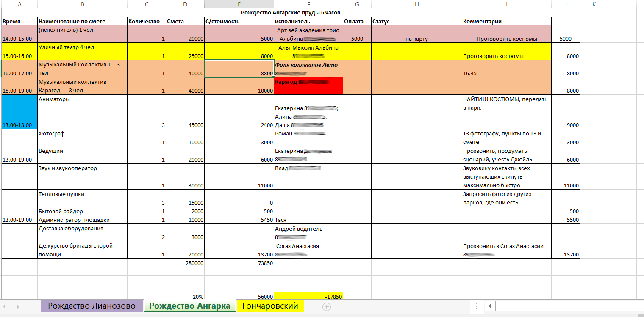The image size is (644, 317).
Task: Click the red Карагод cell
Action: [x=308, y=86]
